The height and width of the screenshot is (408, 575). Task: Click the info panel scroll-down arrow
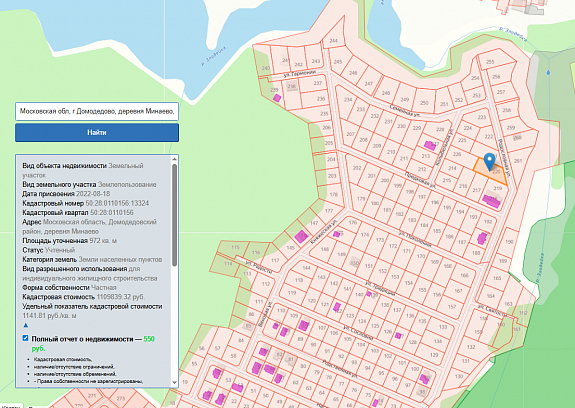pyautogui.click(x=175, y=383)
